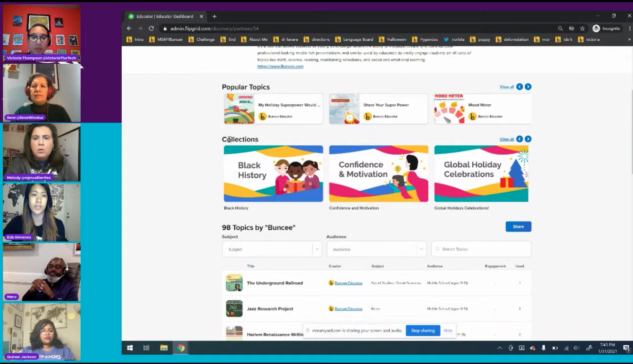Open My Holiday Superpower Would topic card
This screenshot has width=633, height=364.
tap(273, 109)
